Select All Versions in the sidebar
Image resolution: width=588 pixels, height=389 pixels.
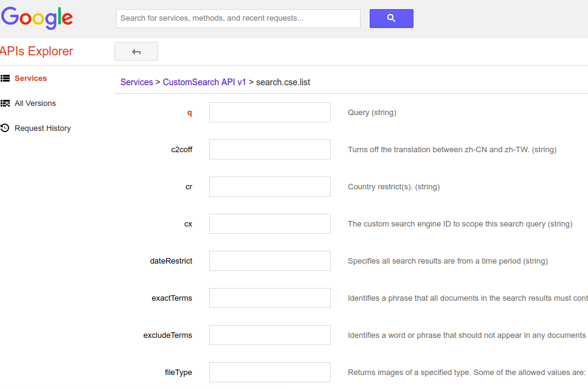[x=35, y=103]
